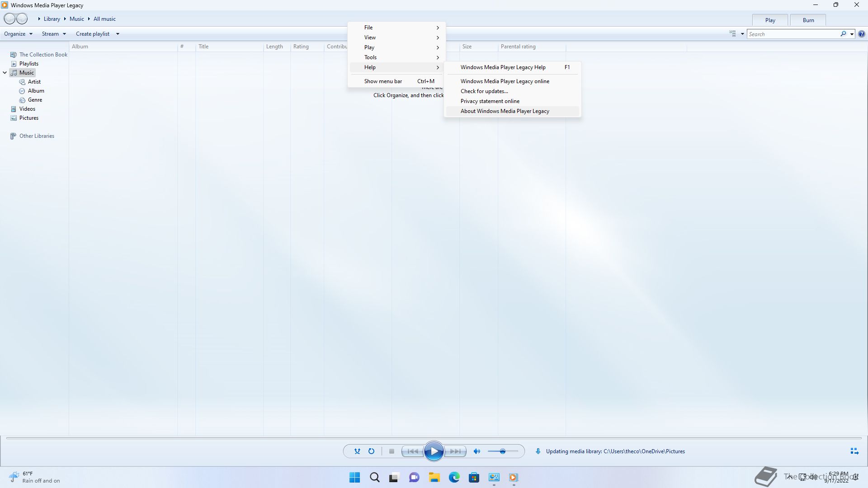Sort by the Size column header
868x488 pixels.
(x=479, y=47)
